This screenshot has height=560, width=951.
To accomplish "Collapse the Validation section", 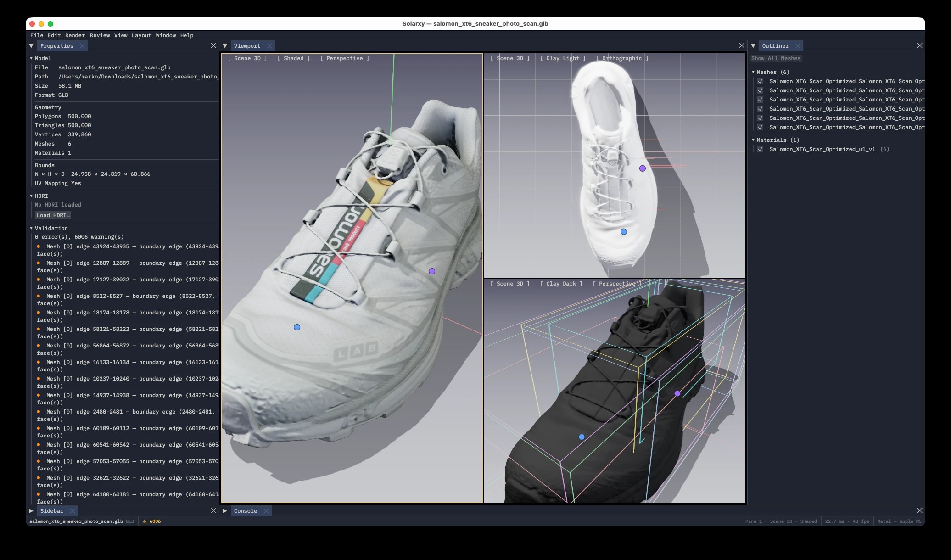I will tap(31, 228).
